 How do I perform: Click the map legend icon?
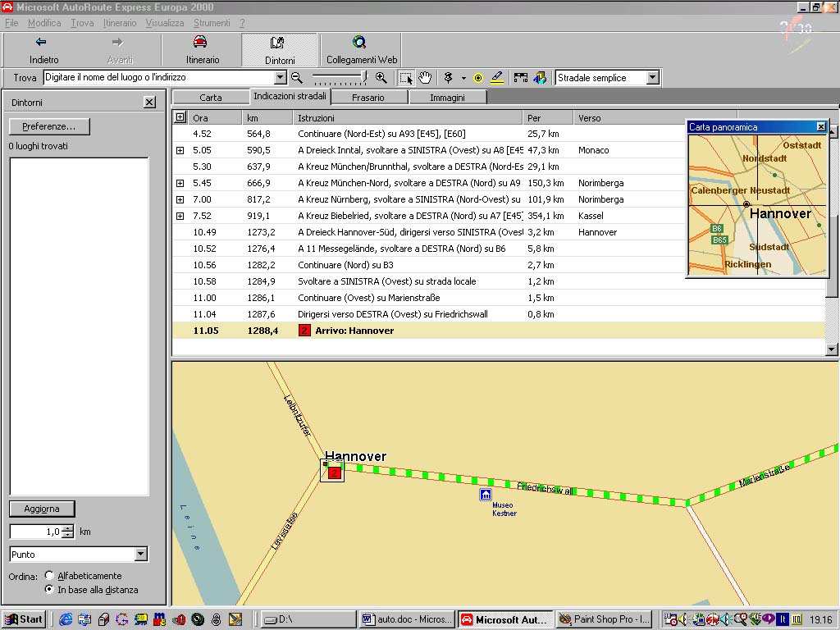click(x=540, y=78)
